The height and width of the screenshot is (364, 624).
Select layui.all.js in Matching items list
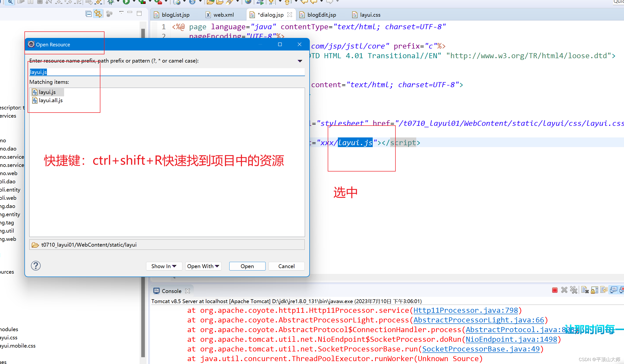click(51, 100)
